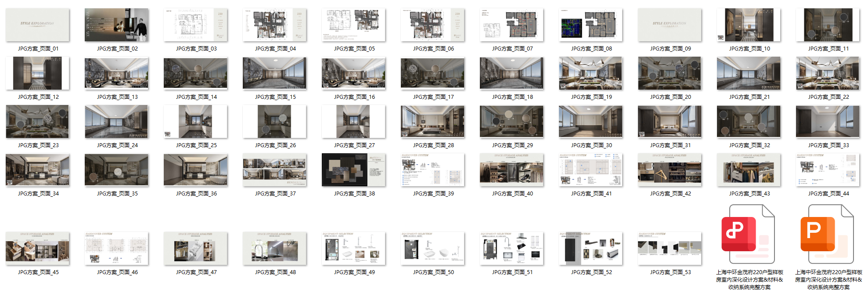This screenshot has width=868, height=300.
Task: Select living room render JPG方案_页面_13
Action: (116, 73)
